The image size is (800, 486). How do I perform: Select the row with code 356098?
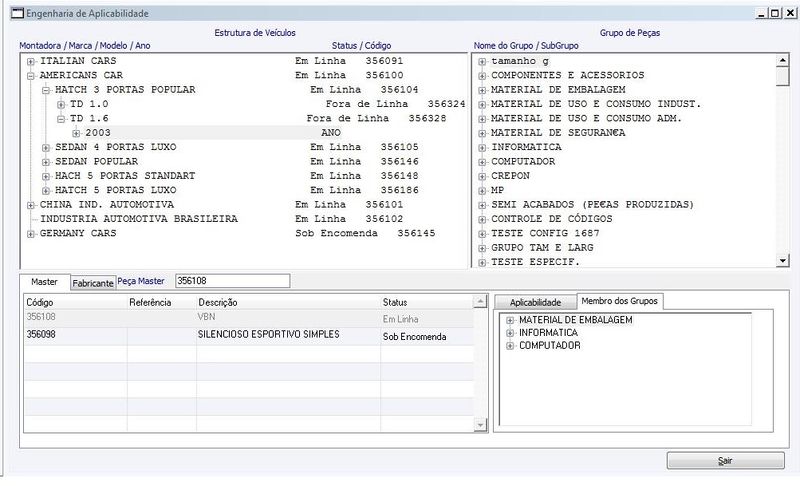coord(249,336)
